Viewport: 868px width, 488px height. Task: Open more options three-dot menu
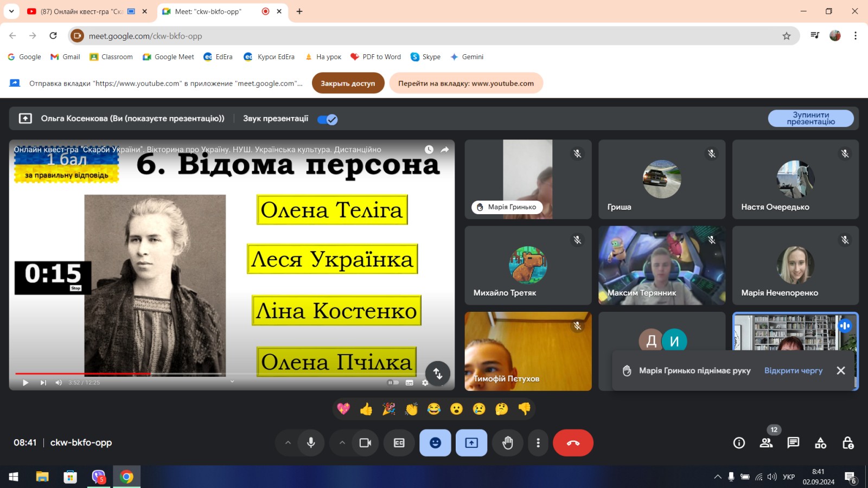coord(538,443)
